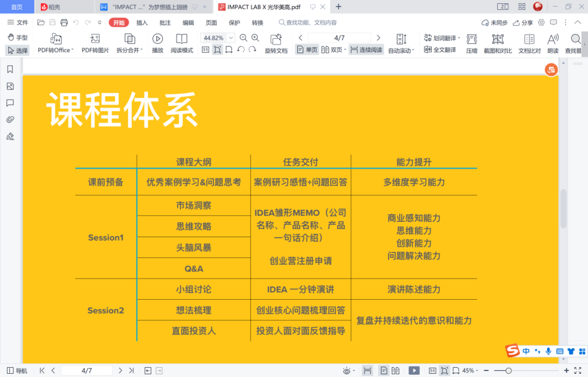588x377 pixels.
Task: Enable the 手型 hand tool mode
Action: [x=17, y=38]
